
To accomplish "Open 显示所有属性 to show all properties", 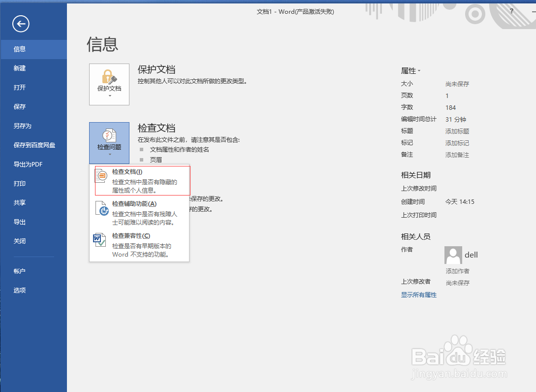I will point(418,294).
